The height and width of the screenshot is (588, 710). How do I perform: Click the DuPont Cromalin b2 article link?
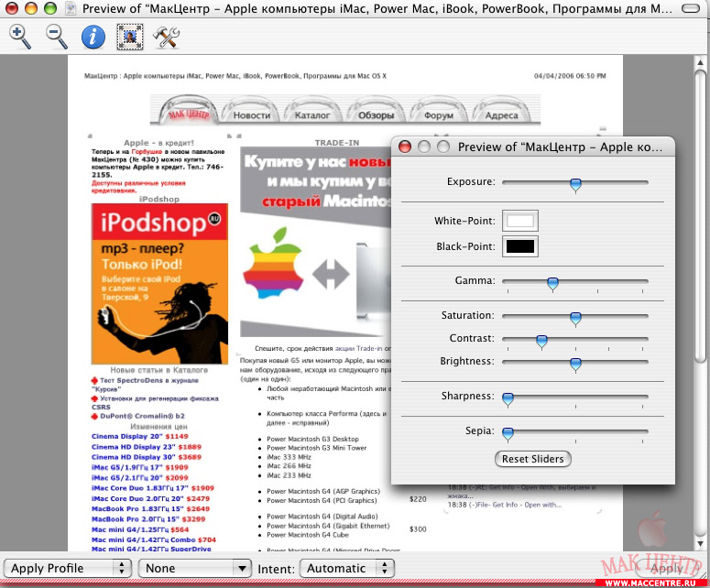click(142, 416)
